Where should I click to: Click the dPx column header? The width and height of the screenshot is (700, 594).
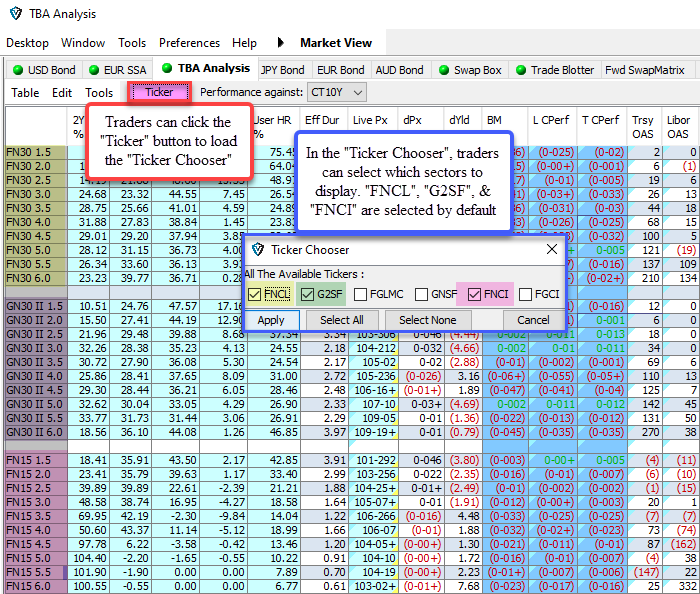point(412,120)
